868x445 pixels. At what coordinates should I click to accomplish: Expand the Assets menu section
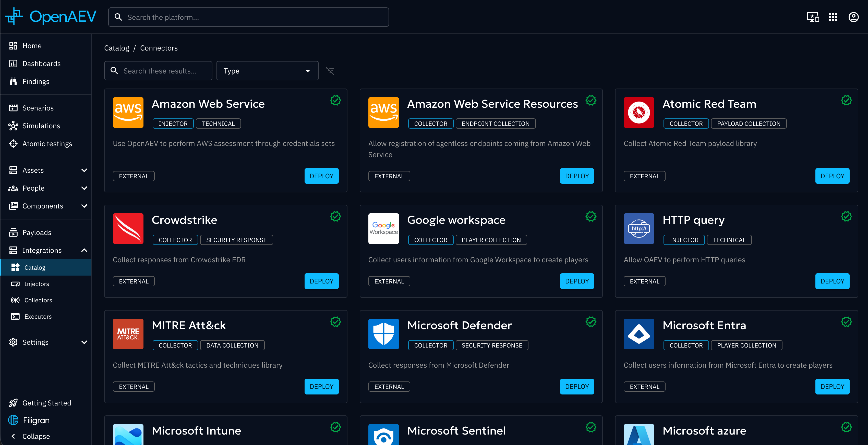(x=84, y=170)
